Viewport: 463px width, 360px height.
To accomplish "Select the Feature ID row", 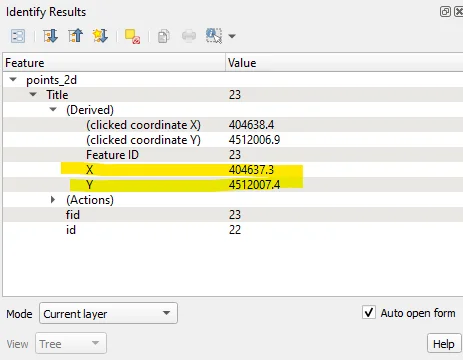I will click(x=233, y=155).
